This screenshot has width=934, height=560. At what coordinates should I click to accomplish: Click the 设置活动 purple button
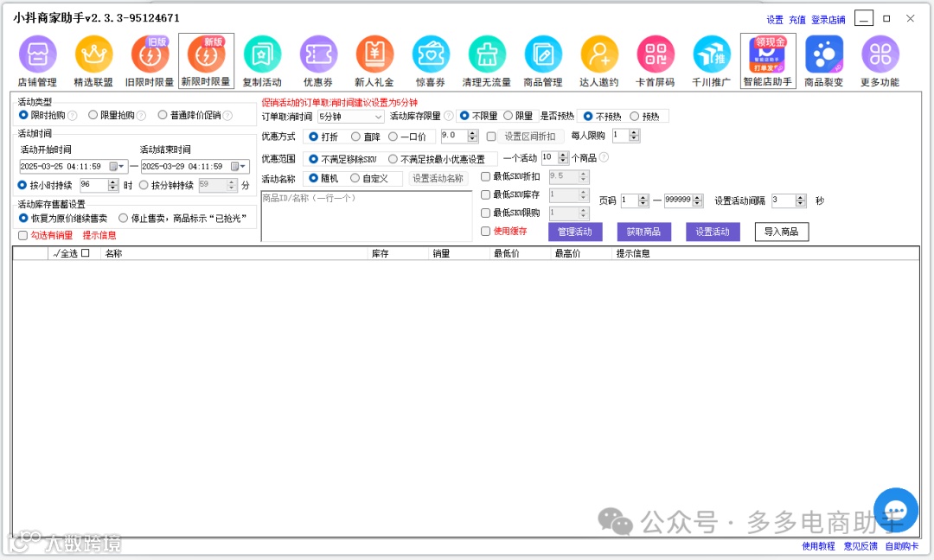[x=713, y=232]
